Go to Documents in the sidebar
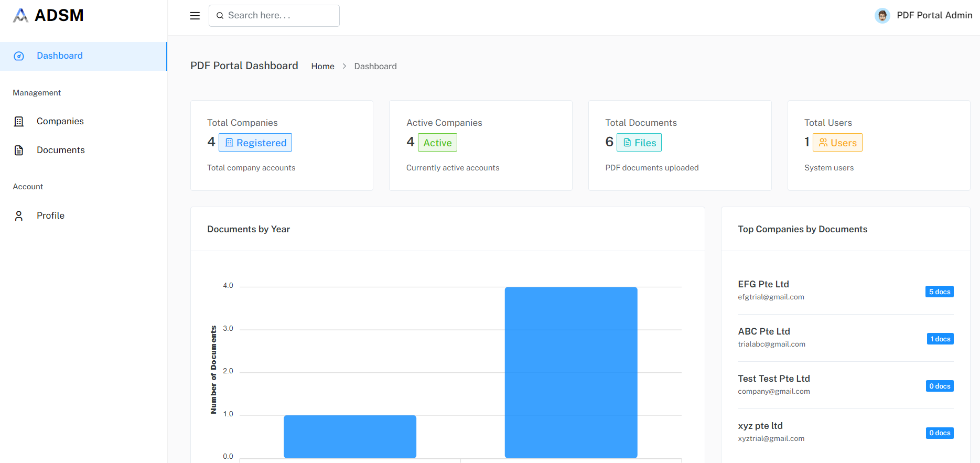The width and height of the screenshot is (980, 463). point(60,150)
